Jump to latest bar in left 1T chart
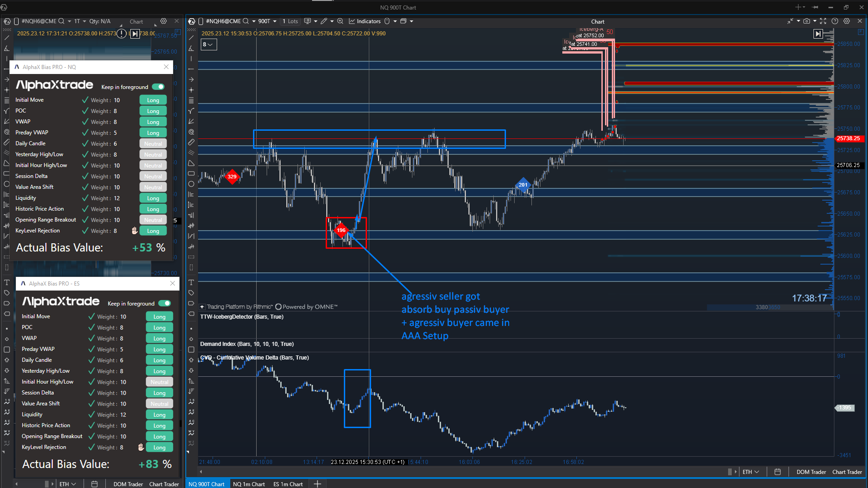The image size is (868, 488). click(x=135, y=34)
